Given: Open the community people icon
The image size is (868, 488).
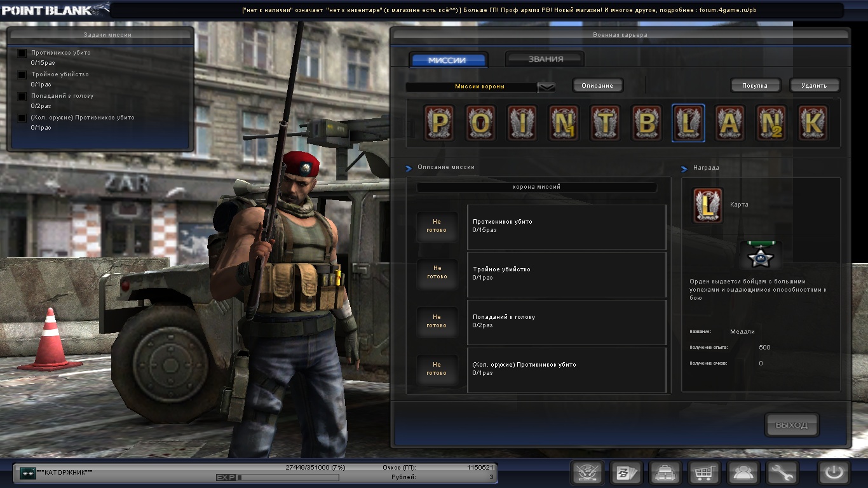Looking at the screenshot, I should pos(743,473).
